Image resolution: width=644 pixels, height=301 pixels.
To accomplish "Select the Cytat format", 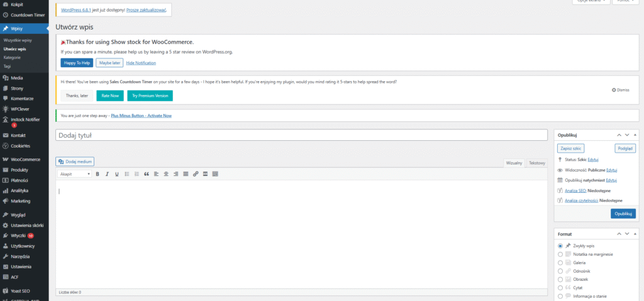I will pos(560,288).
